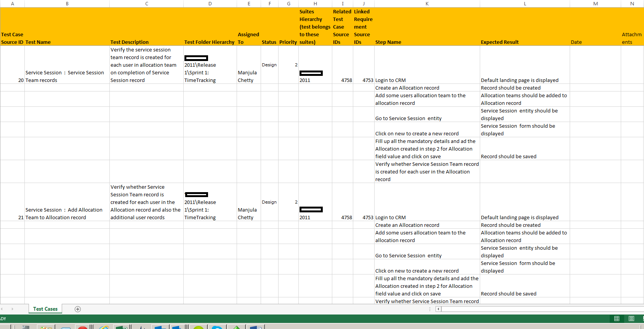This screenshot has height=329, width=644.
Task: Click the tab bar splitter handle
Action: coord(430,309)
